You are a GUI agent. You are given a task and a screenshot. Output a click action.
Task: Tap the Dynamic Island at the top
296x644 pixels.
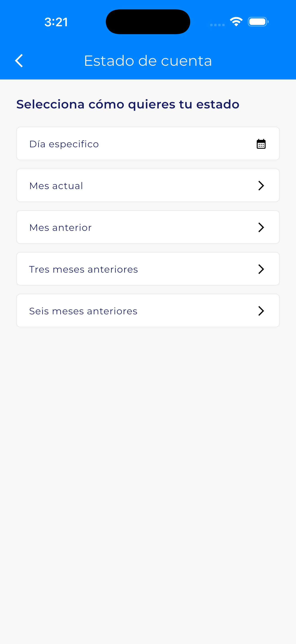[148, 22]
